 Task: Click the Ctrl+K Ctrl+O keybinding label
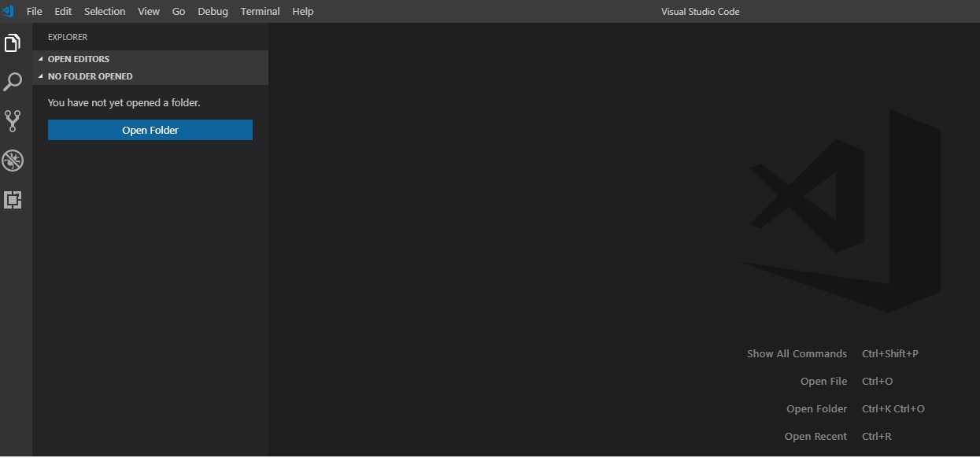click(x=893, y=409)
